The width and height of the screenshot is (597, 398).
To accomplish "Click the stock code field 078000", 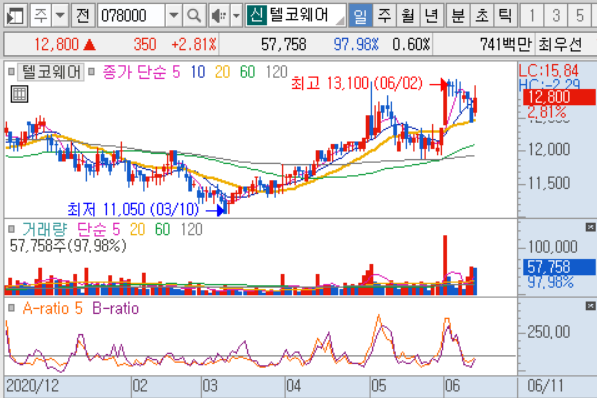I will coord(131,16).
